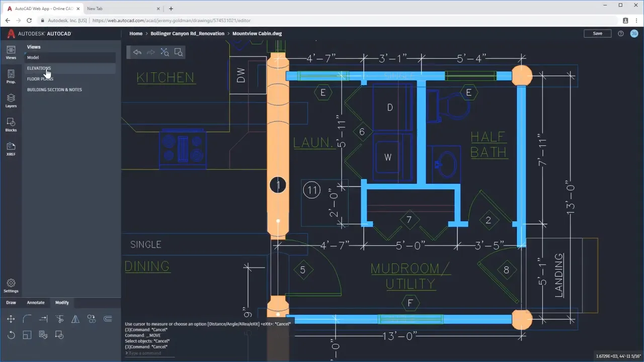
Task: Select the Rotate tool icon
Action: click(11, 335)
